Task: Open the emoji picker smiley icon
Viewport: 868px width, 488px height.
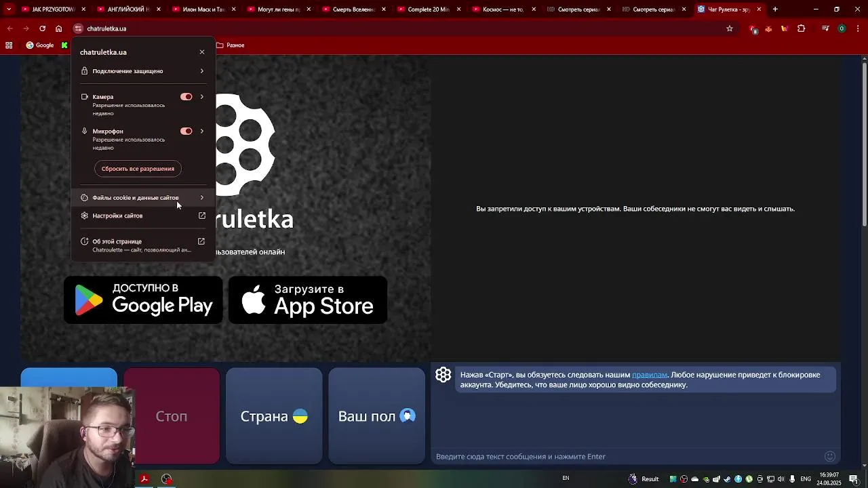Action: pos(829,456)
